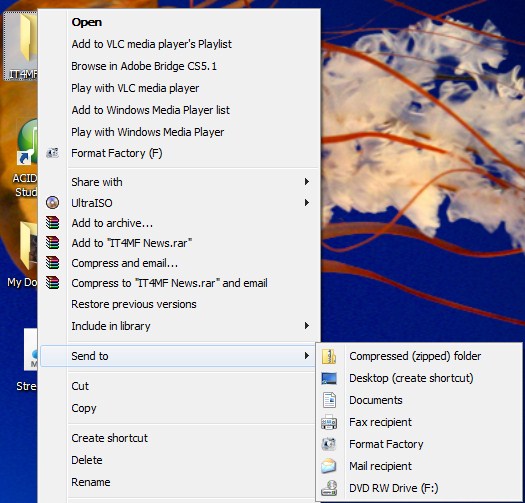Choose Create shortcut from the menu
525x503 pixels.
pos(179,438)
